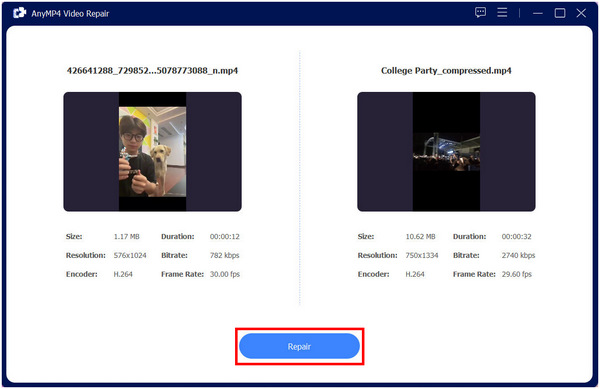
Task: Select the corrupted video thumbnail with dog
Action: coord(152,151)
